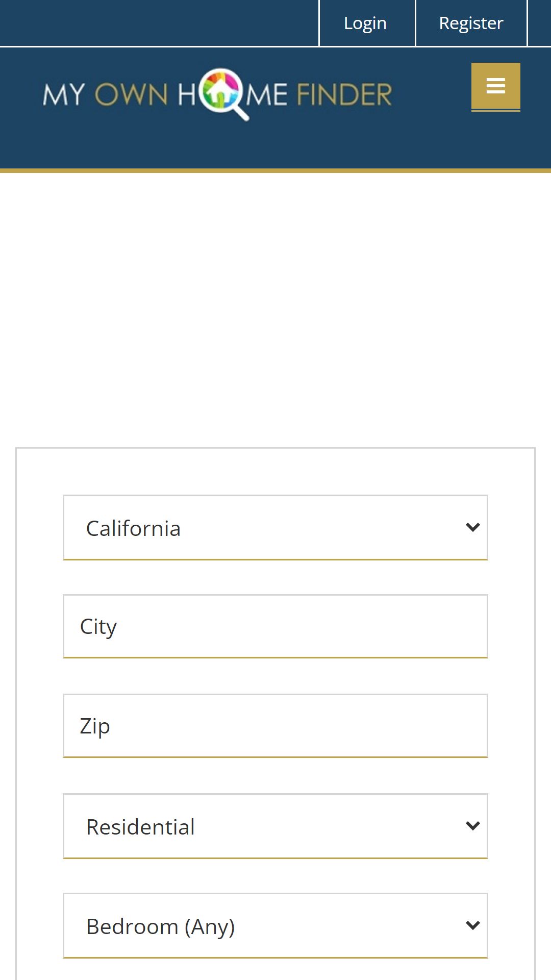
Task: Expand the California state selector
Action: (275, 527)
